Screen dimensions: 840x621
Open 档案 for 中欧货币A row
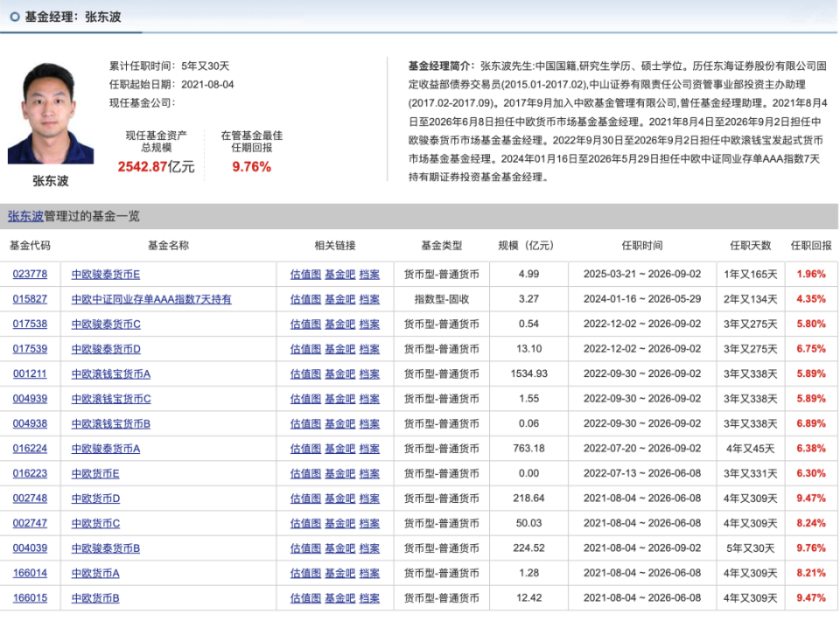coord(369,574)
